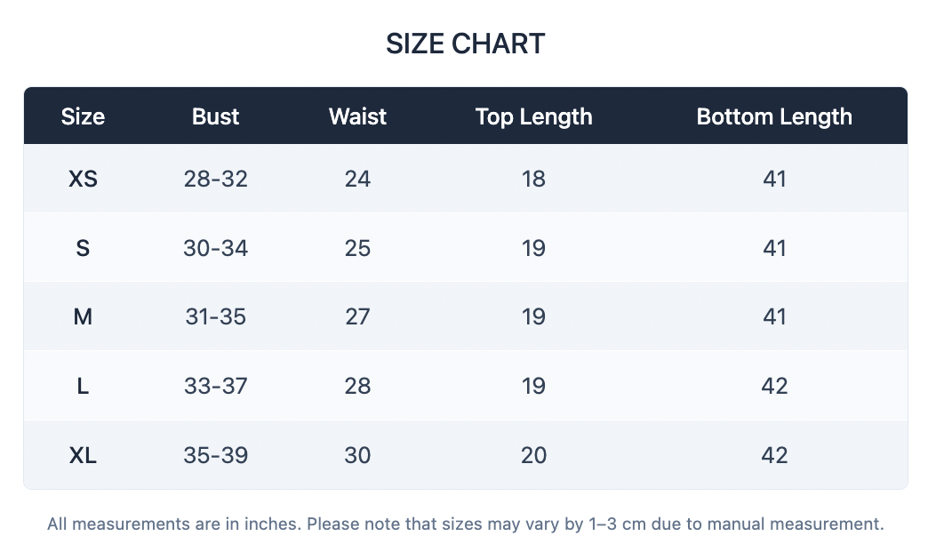Select the Bottom Length column header
This screenshot has height=560, width=928.
(x=774, y=116)
